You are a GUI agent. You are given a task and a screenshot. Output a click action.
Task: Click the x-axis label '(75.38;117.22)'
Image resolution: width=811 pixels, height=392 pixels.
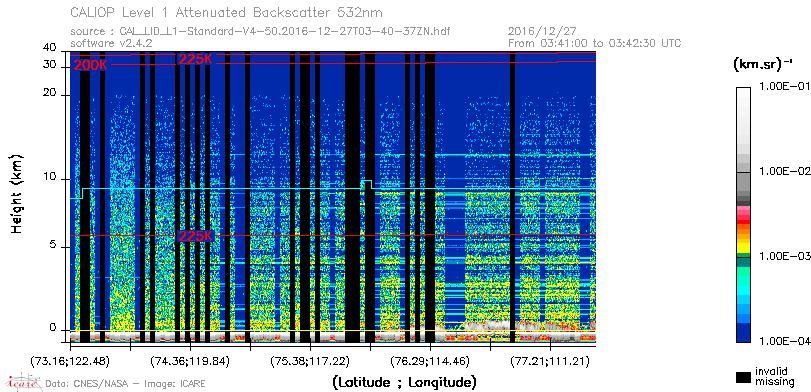click(x=310, y=361)
